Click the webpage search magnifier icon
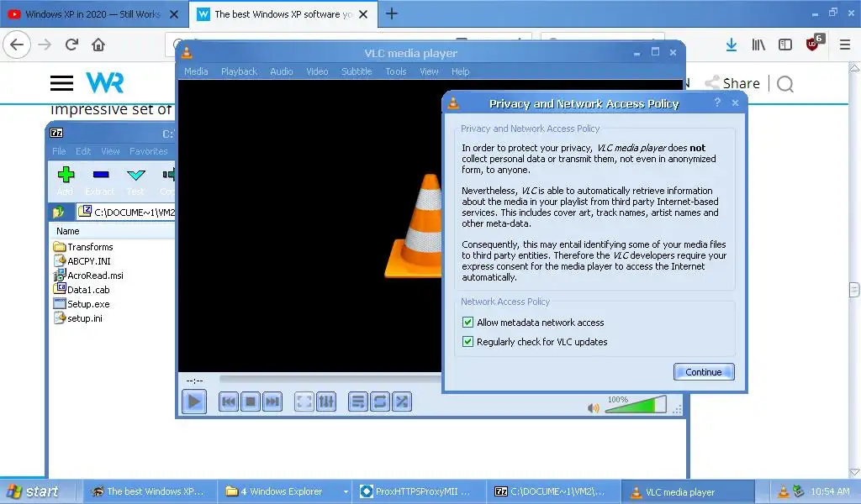This screenshot has width=861, height=504. pos(785,84)
